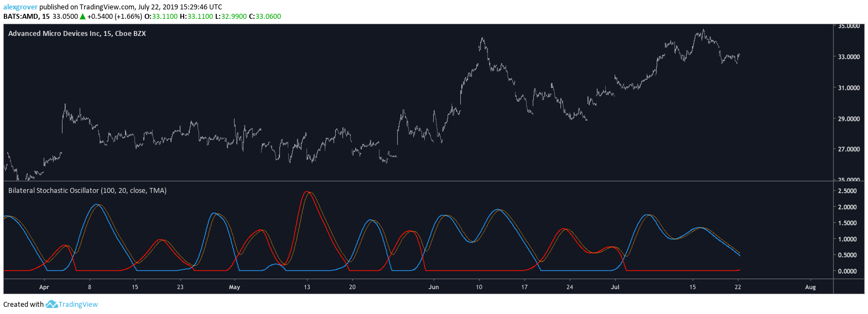Click the Advanced Micro Devices Inc chart title
This screenshot has width=868, height=314.
tap(77, 34)
